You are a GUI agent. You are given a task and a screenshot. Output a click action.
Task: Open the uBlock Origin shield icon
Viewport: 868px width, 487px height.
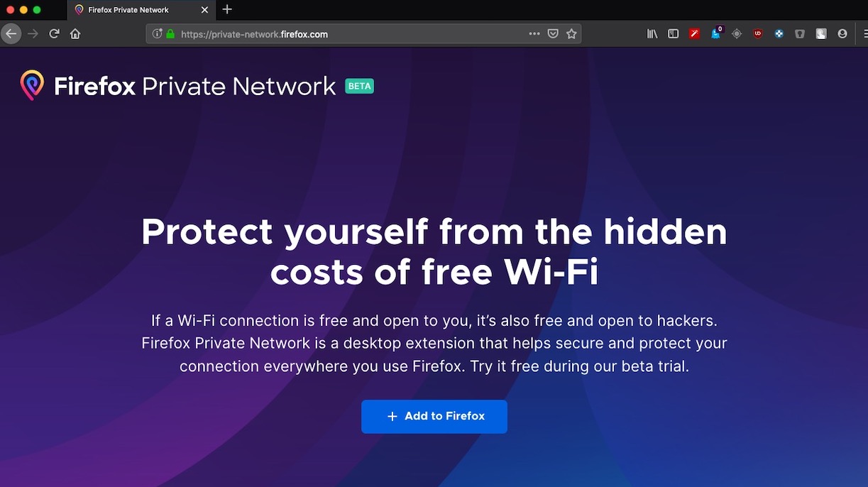(758, 34)
